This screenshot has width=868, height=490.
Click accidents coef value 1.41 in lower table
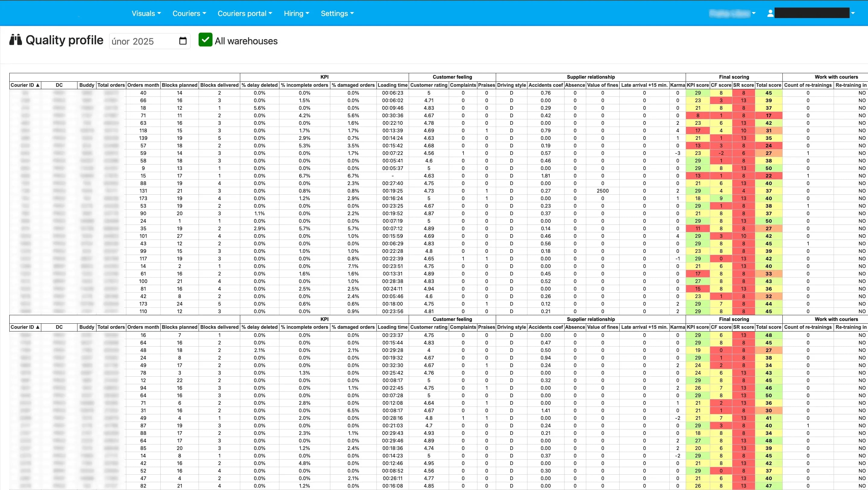pyautogui.click(x=546, y=410)
